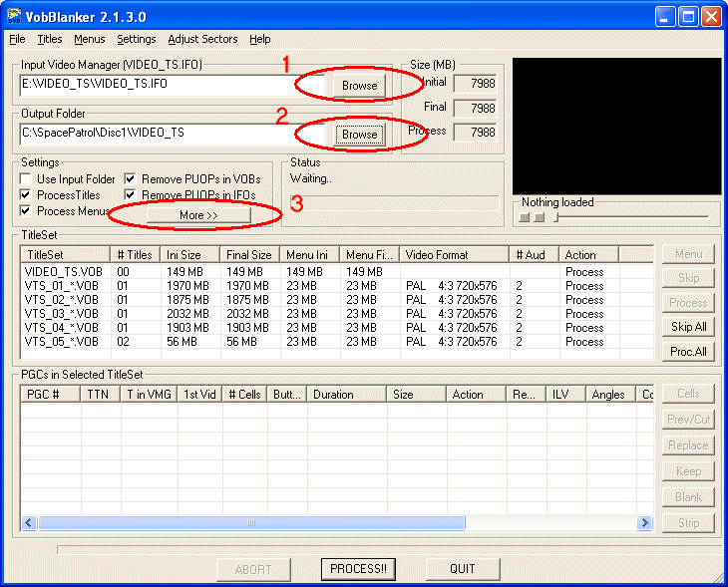This screenshot has height=587, width=728.
Task: Click the Video Format column header
Action: [x=454, y=255]
